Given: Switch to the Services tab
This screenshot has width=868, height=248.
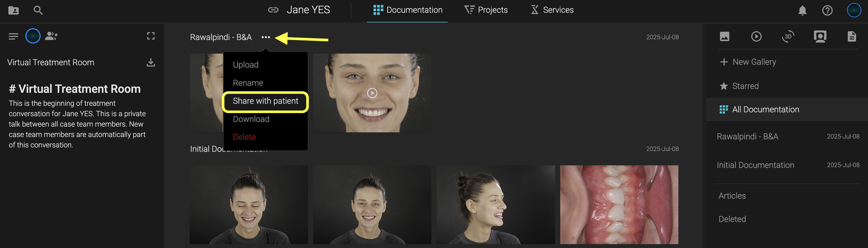Looking at the screenshot, I should (x=552, y=10).
